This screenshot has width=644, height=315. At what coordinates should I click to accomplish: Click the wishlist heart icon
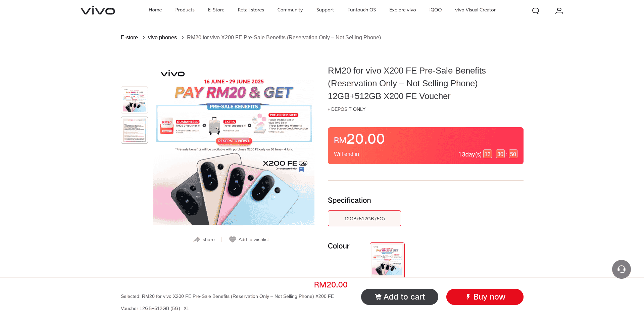[233, 239]
